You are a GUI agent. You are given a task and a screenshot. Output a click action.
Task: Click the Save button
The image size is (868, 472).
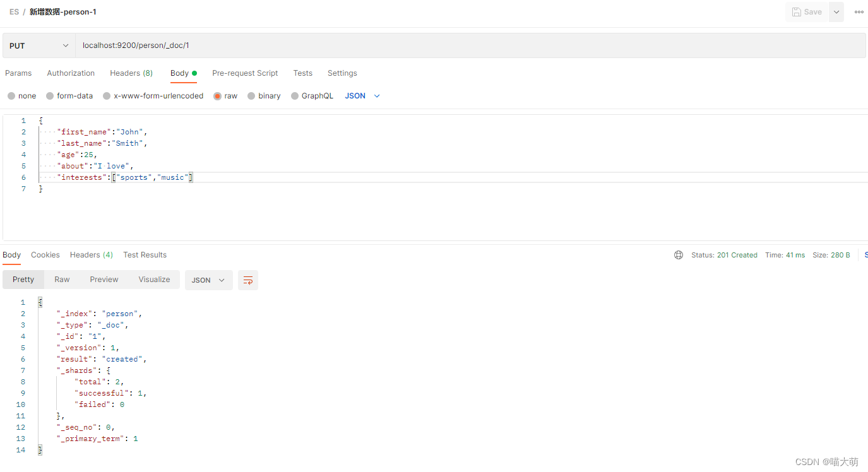point(807,12)
